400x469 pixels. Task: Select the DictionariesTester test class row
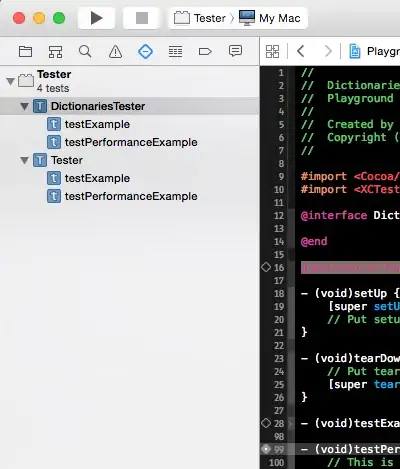tap(129, 106)
